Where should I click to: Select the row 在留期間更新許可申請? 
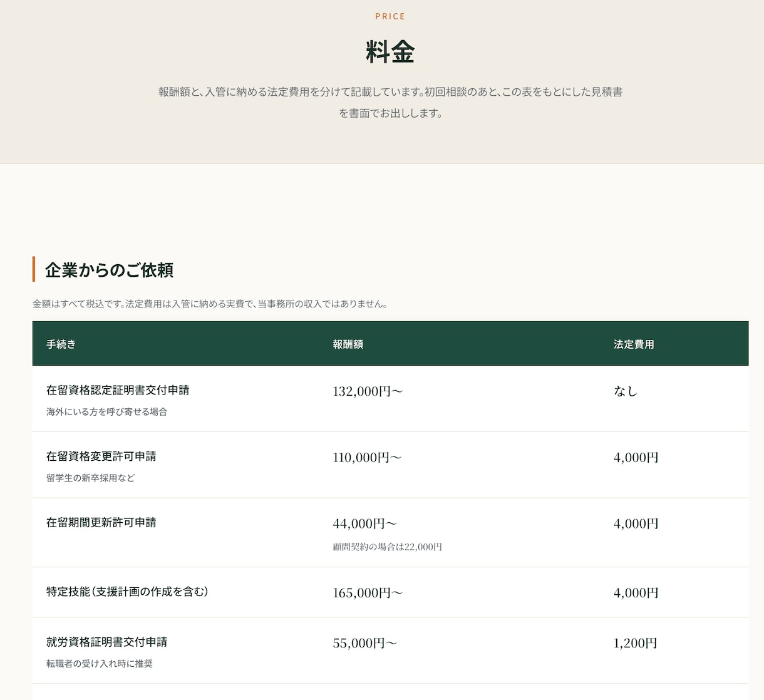(390, 533)
